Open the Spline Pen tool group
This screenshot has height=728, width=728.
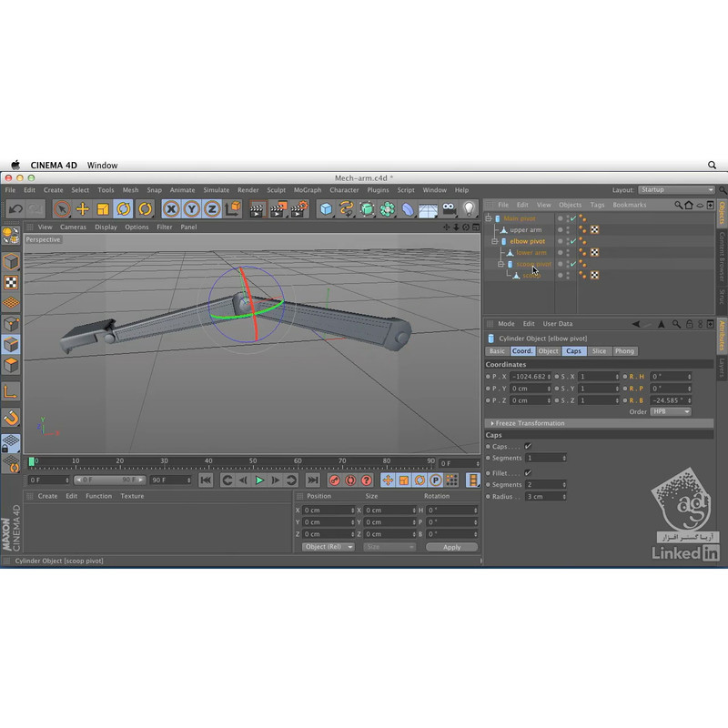tap(347, 209)
